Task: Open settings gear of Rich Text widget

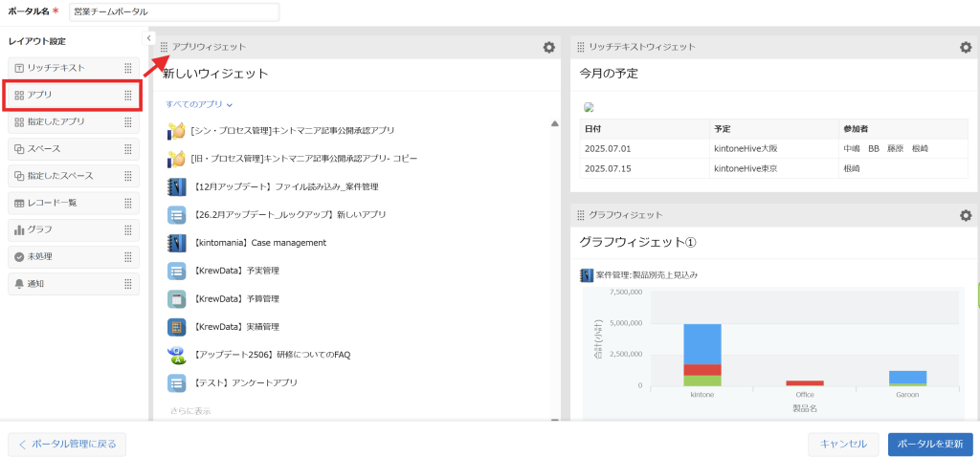Action: [x=966, y=47]
